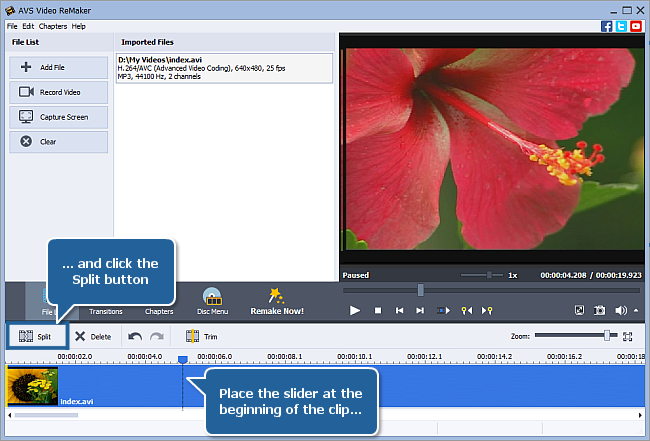This screenshot has width=650, height=441.
Task: Click the Imported Files header
Action: point(147,42)
